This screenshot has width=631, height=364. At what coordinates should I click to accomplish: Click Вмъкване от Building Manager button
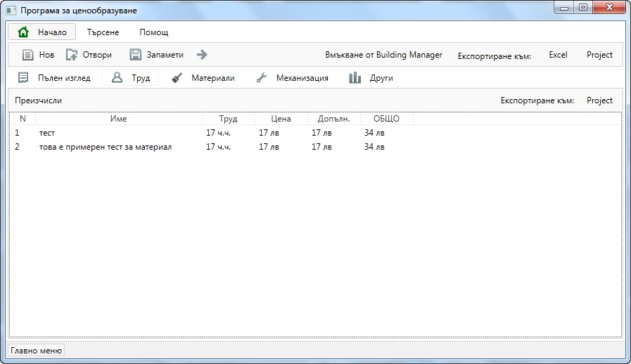coord(383,55)
